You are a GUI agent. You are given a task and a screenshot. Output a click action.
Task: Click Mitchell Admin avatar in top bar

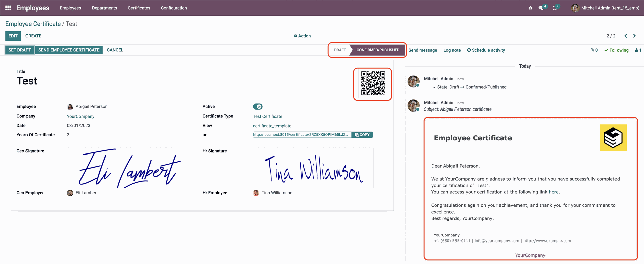[x=575, y=8]
